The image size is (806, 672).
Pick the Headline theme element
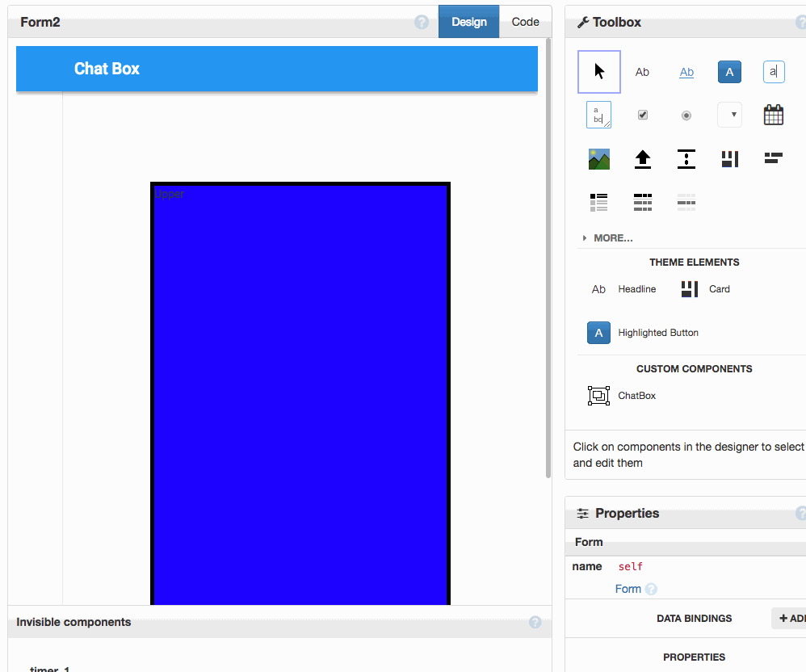[x=623, y=289]
